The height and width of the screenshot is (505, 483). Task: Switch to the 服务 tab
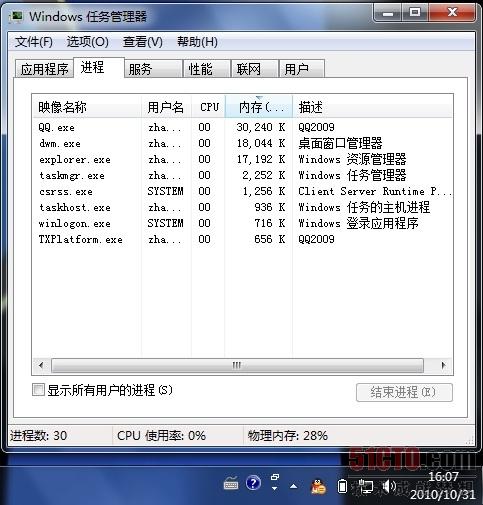(153, 69)
